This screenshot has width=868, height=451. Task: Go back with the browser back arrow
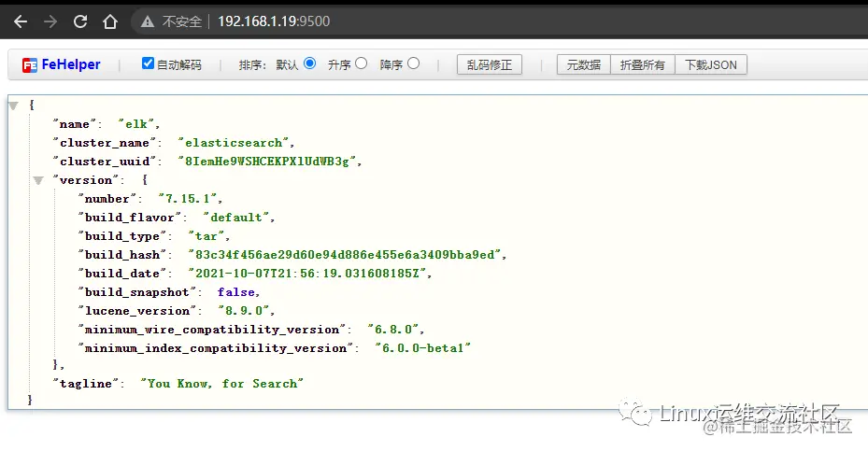[21, 21]
